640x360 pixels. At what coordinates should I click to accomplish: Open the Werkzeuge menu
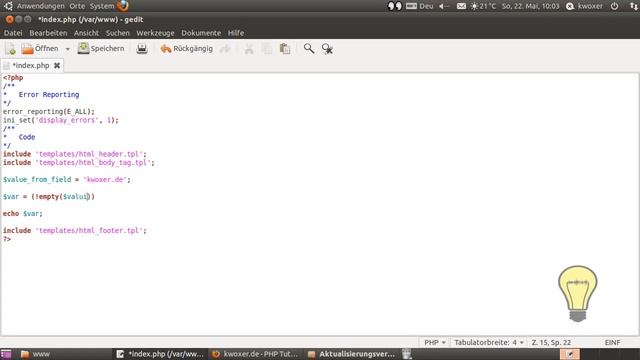155,33
